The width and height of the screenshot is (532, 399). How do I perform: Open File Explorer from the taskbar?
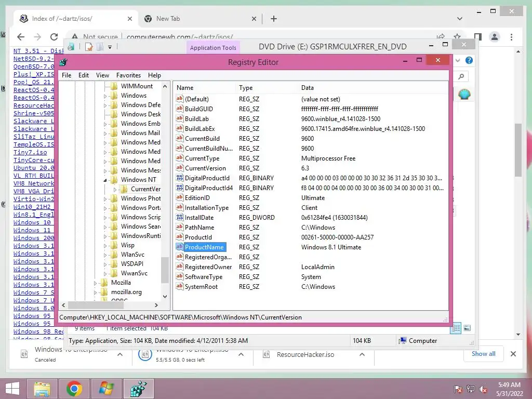pos(42,389)
